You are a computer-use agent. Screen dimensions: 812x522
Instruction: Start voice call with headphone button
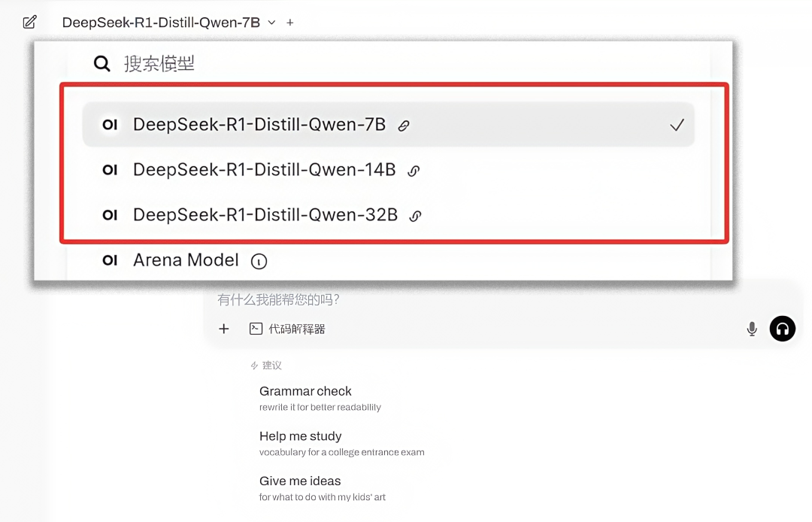pos(782,329)
